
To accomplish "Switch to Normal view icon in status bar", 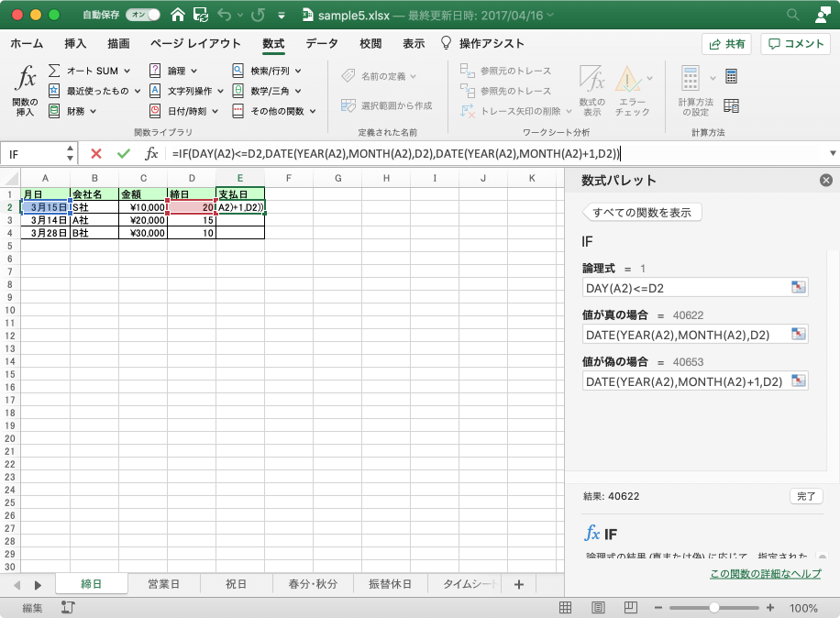I will (x=565, y=608).
